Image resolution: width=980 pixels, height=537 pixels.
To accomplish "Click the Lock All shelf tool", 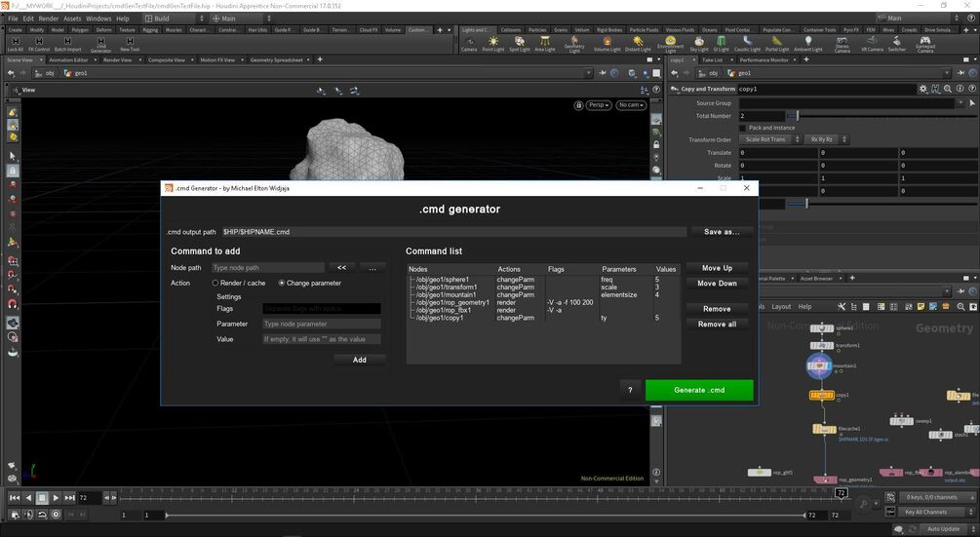I will pyautogui.click(x=16, y=44).
